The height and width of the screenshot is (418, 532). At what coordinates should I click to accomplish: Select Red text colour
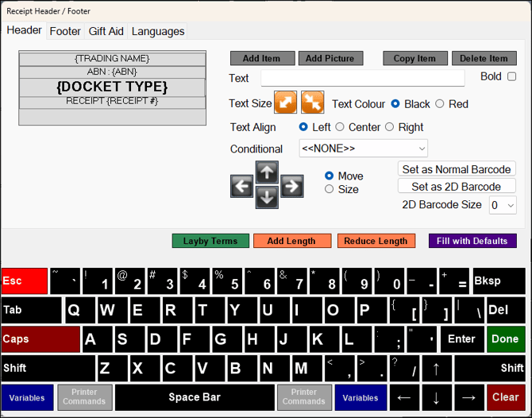(x=440, y=103)
